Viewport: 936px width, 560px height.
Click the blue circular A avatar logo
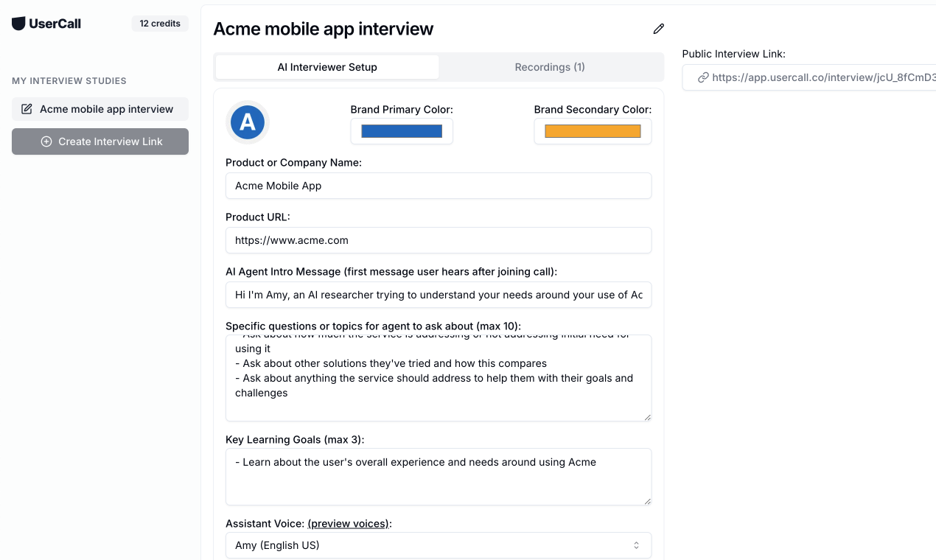pyautogui.click(x=248, y=122)
